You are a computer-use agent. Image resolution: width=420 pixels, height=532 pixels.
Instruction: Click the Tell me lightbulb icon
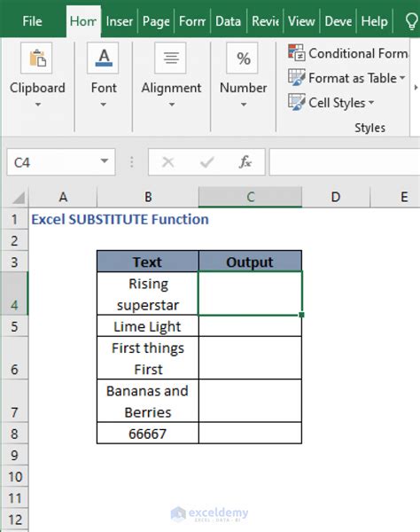(411, 21)
